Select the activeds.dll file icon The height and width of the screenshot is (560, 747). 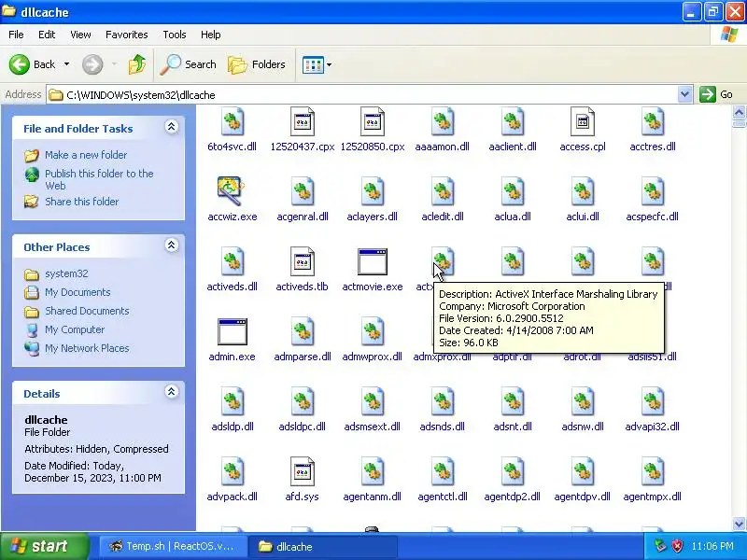coord(232,262)
